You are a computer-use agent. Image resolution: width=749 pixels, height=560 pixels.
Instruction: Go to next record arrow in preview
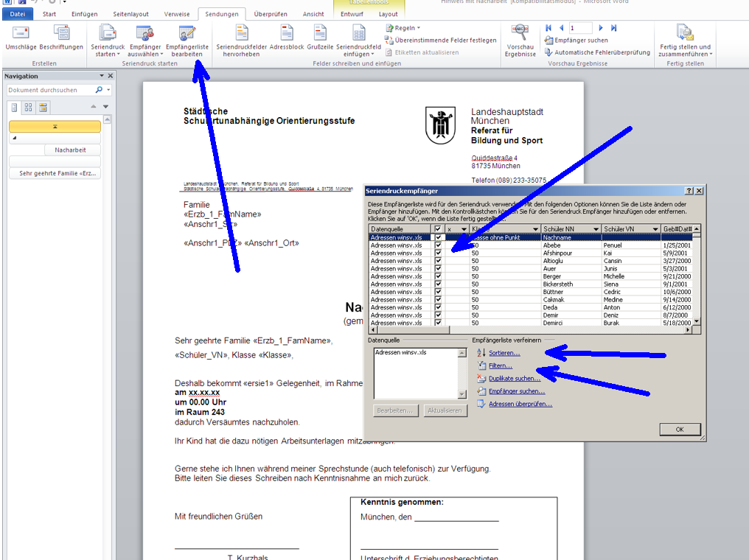coord(601,28)
